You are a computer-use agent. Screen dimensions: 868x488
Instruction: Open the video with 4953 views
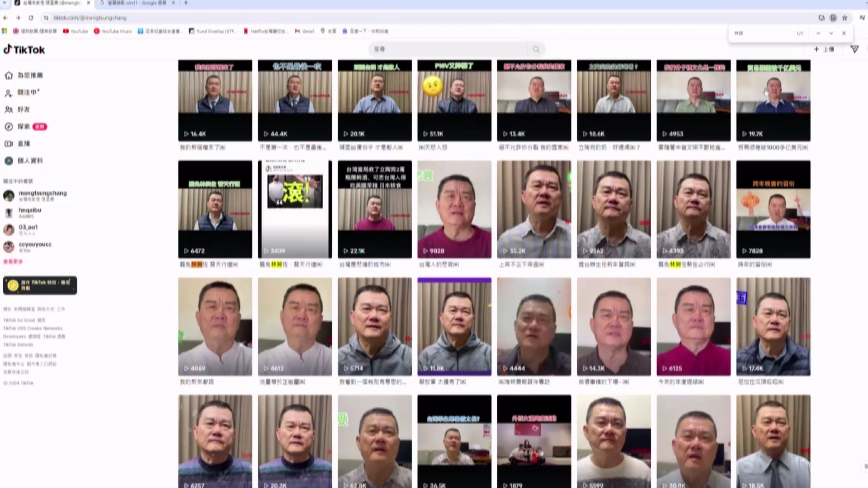point(693,100)
